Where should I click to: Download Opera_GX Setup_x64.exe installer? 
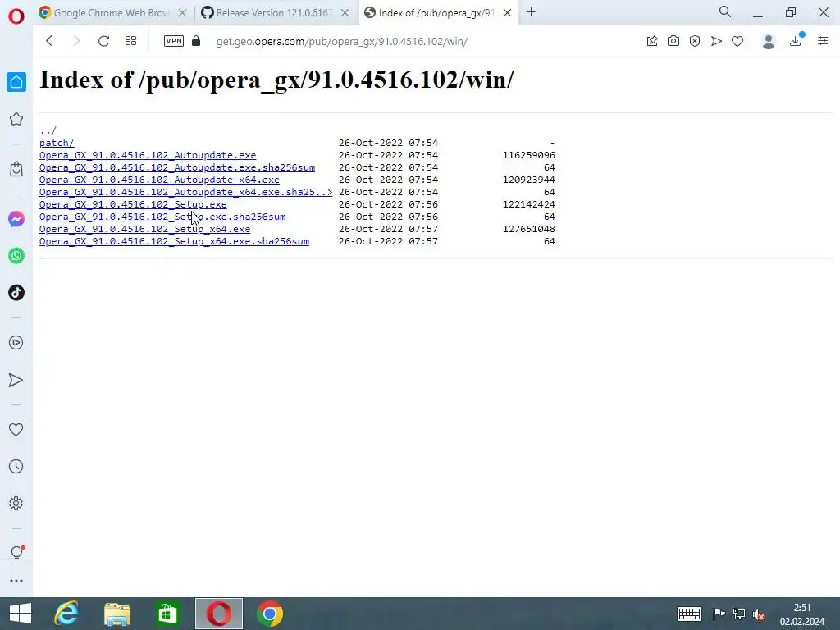tap(144, 229)
